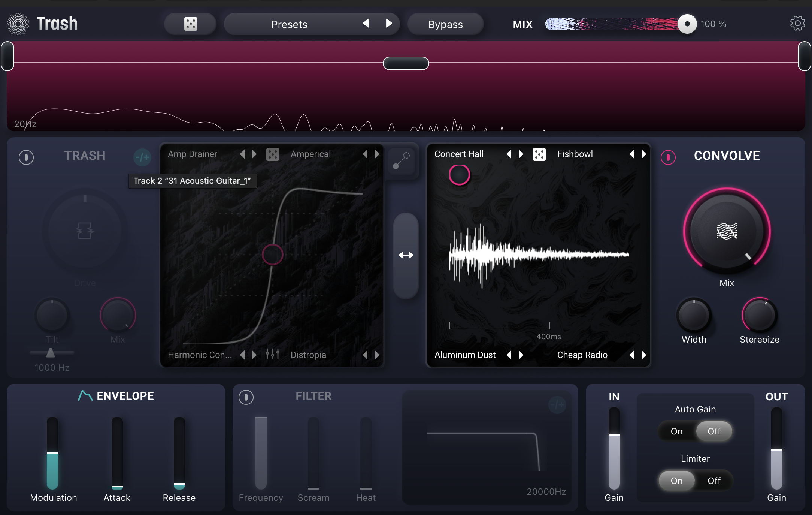Open the Presets menu
The width and height of the screenshot is (812, 515).
click(290, 24)
